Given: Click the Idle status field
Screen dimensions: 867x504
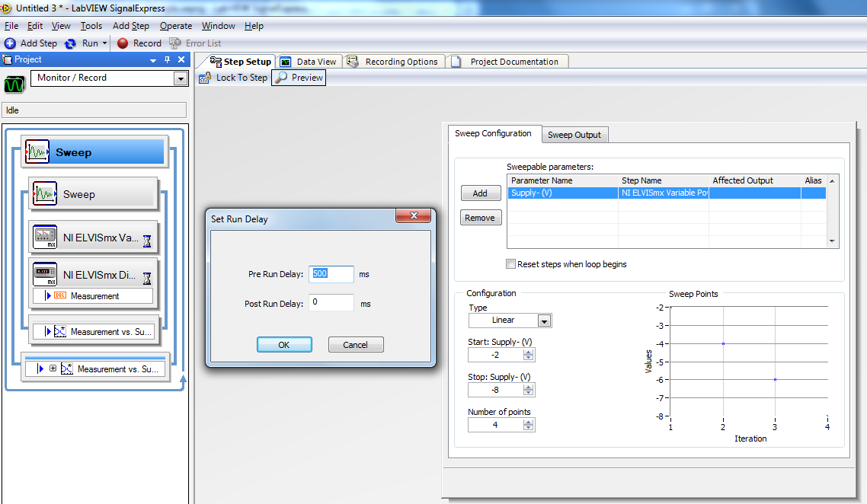Looking at the screenshot, I should point(94,110).
